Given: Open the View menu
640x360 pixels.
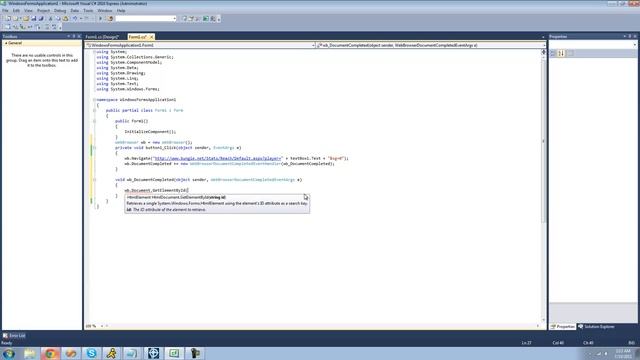Looking at the screenshot, I should pyautogui.click(x=28, y=11).
